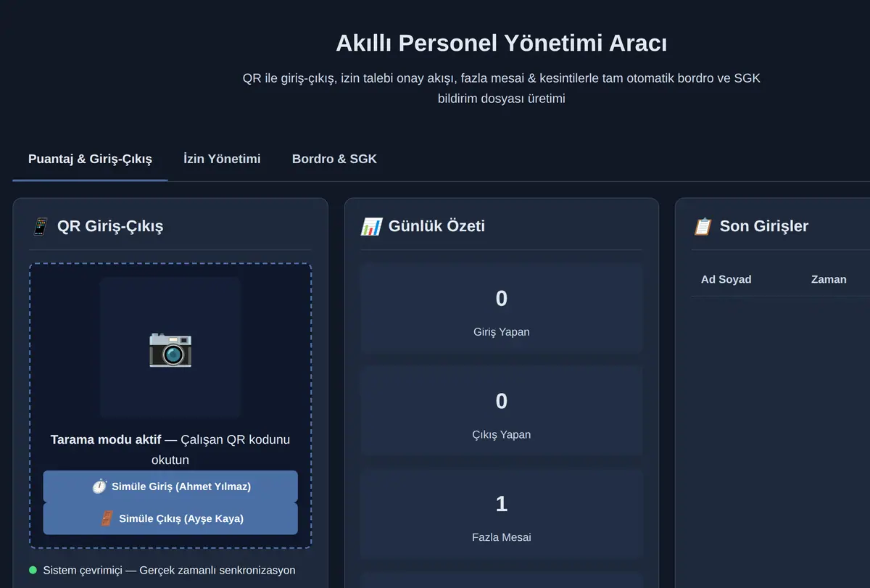Click the Simüle Giriş (Ahmet Yılmaz) button

click(x=170, y=486)
